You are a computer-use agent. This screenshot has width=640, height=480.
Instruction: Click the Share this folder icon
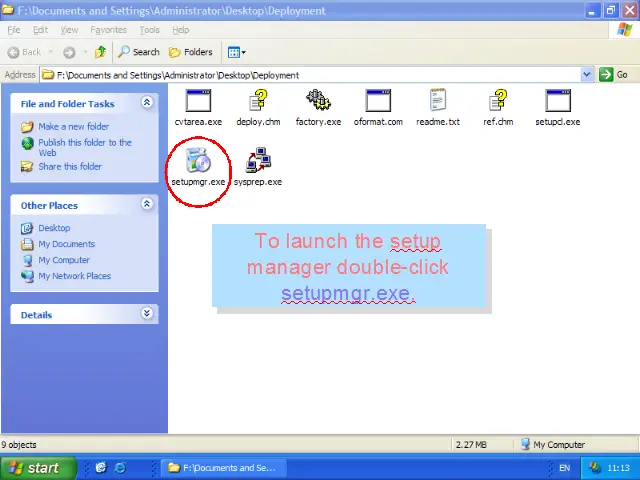27,167
